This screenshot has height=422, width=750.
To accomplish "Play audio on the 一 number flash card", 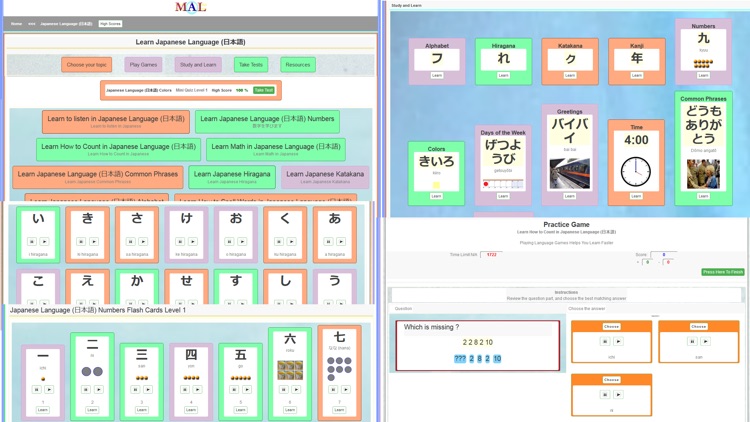I will coord(49,389).
